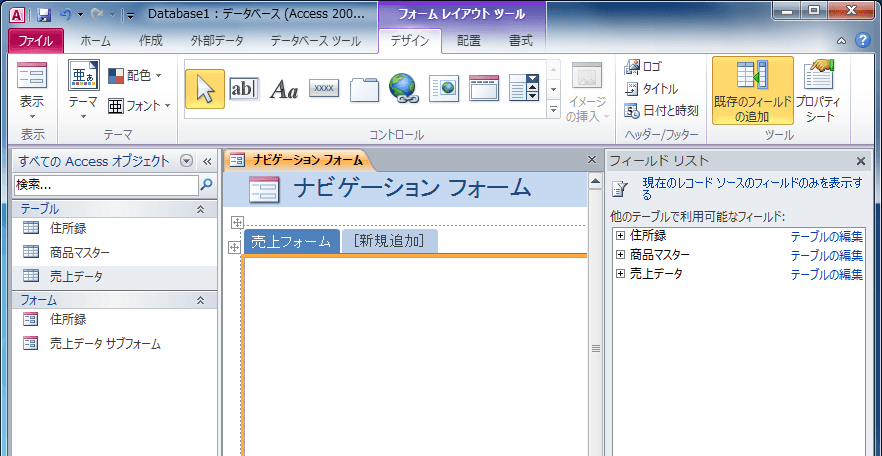Choose the Select arrow pointer tool
The image size is (882, 456).
[x=205, y=89]
